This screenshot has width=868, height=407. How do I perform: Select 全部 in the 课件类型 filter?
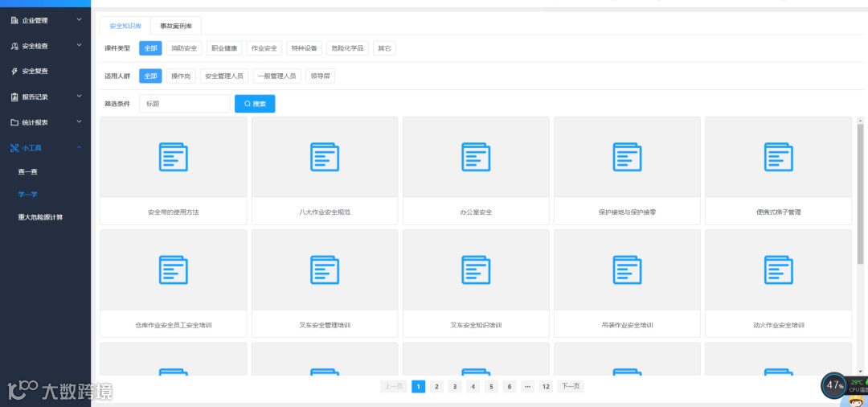(150, 48)
